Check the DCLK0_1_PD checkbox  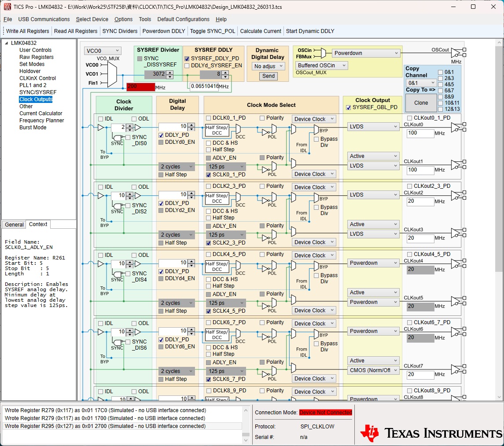pos(208,118)
